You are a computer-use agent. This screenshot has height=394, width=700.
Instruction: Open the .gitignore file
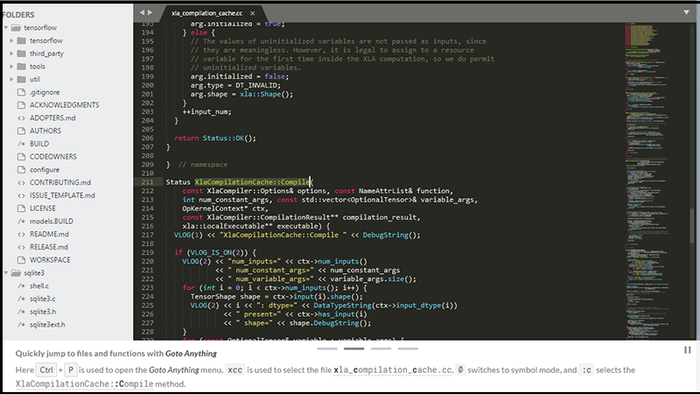coord(45,92)
